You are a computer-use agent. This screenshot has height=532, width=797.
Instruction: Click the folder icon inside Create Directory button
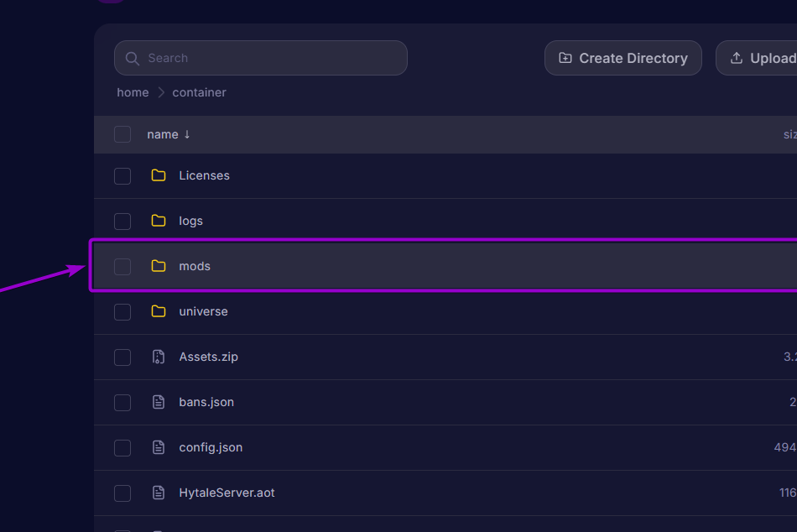pyautogui.click(x=567, y=58)
